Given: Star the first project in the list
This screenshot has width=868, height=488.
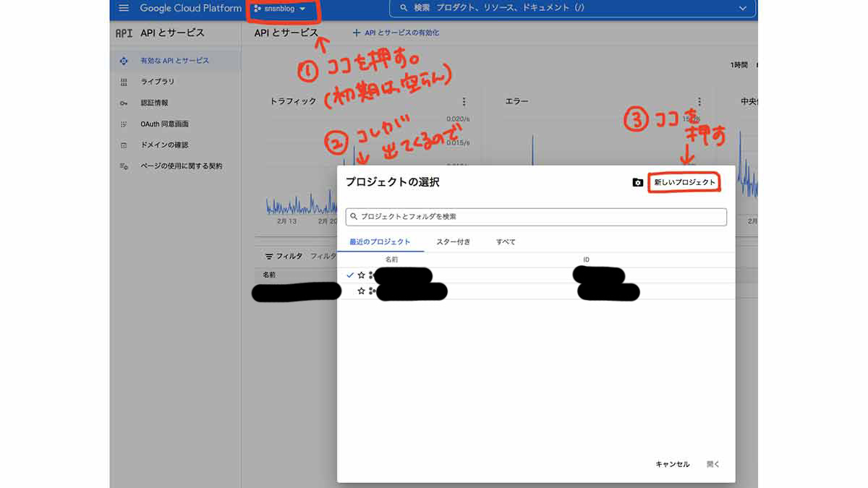Looking at the screenshot, I should 362,275.
